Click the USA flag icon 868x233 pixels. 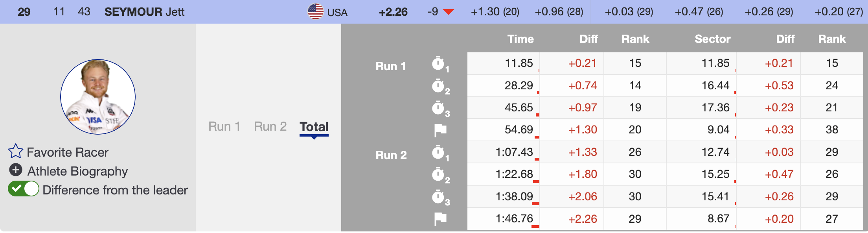pos(315,12)
